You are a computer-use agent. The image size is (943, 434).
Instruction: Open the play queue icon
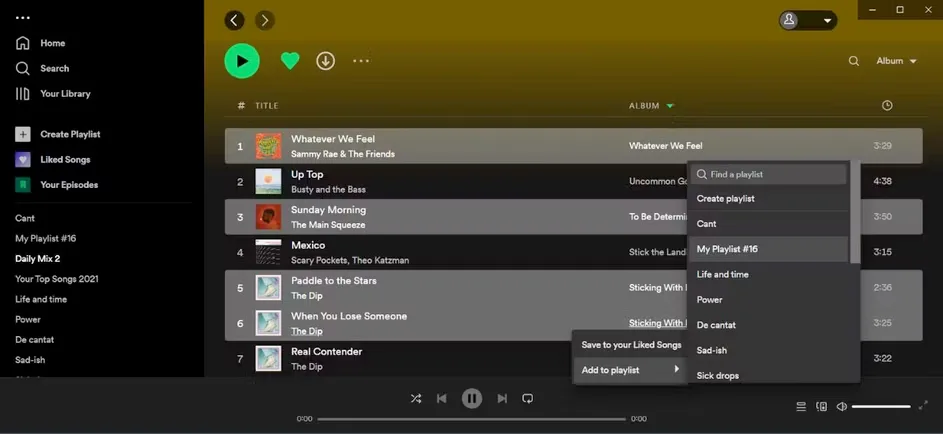click(801, 407)
